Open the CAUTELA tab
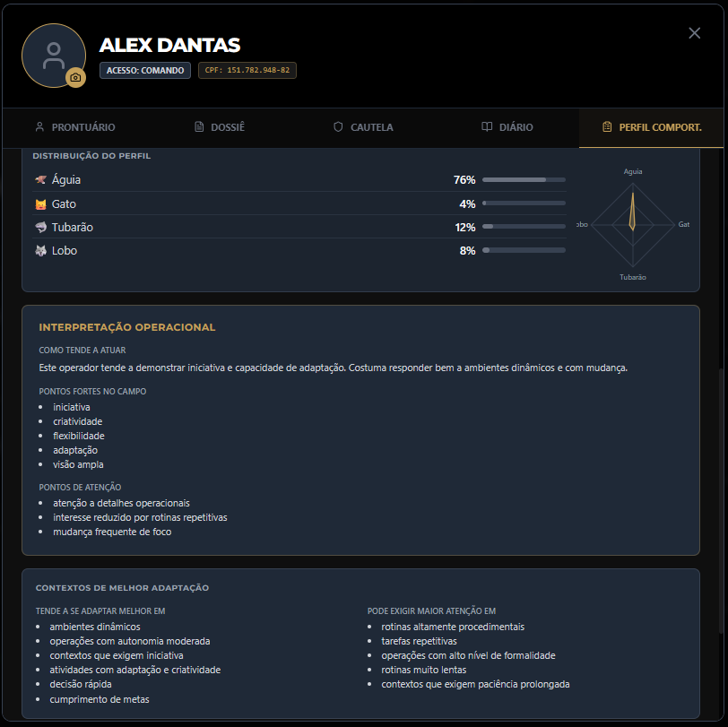 tap(363, 127)
